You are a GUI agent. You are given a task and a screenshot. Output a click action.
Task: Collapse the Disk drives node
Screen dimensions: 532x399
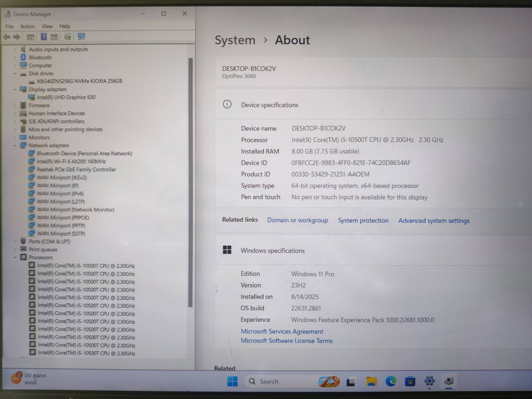tap(15, 73)
